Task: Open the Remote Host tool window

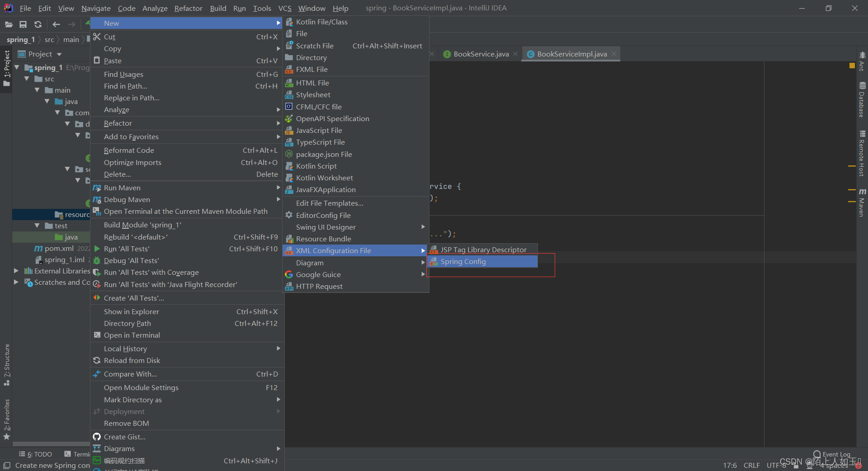Action: (862, 154)
